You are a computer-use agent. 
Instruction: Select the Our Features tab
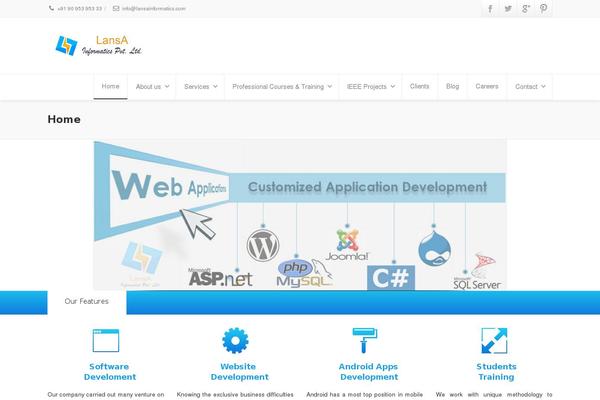(87, 302)
